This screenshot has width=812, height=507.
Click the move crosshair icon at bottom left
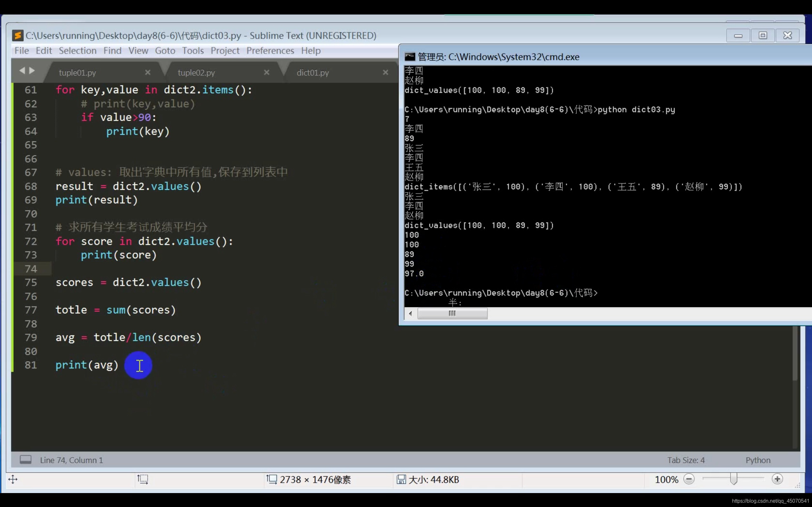(13, 479)
